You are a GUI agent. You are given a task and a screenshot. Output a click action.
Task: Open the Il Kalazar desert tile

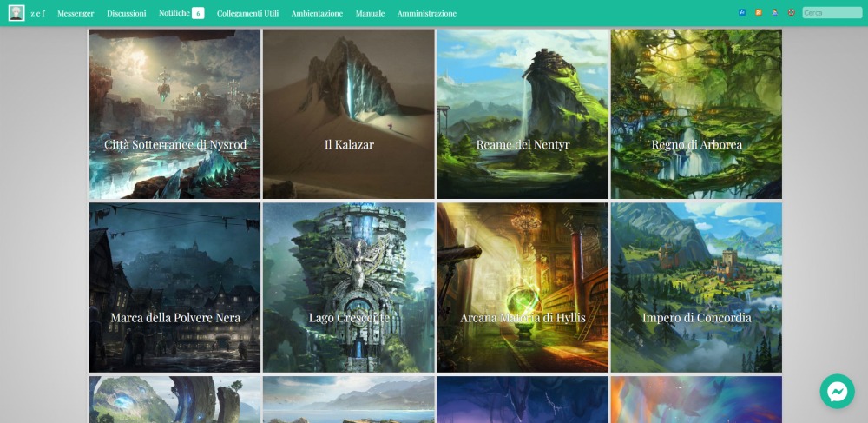pos(349,114)
